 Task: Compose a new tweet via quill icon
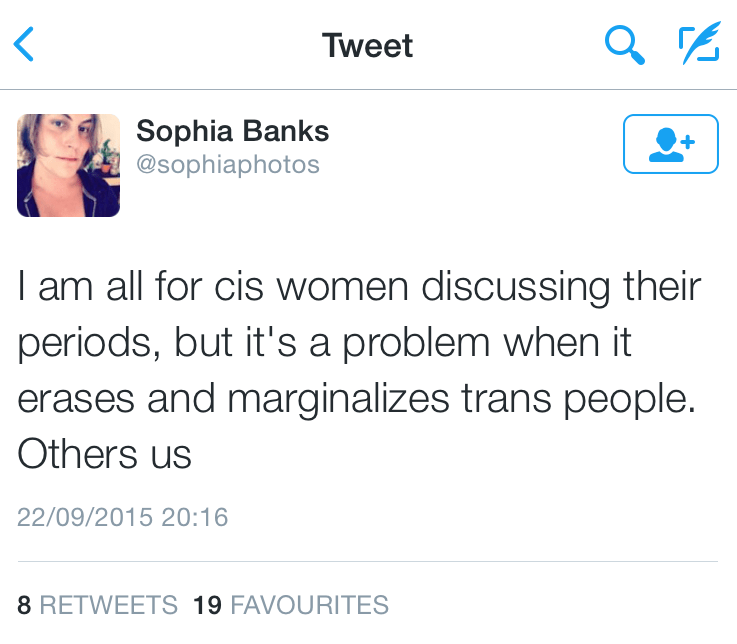click(698, 45)
